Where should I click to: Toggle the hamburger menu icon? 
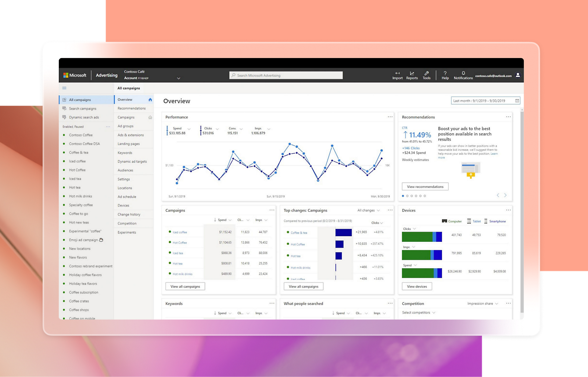click(64, 88)
